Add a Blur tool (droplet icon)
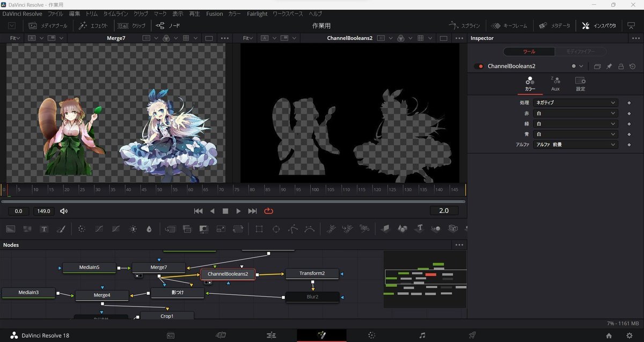The height and width of the screenshot is (342, 644). [x=149, y=229]
